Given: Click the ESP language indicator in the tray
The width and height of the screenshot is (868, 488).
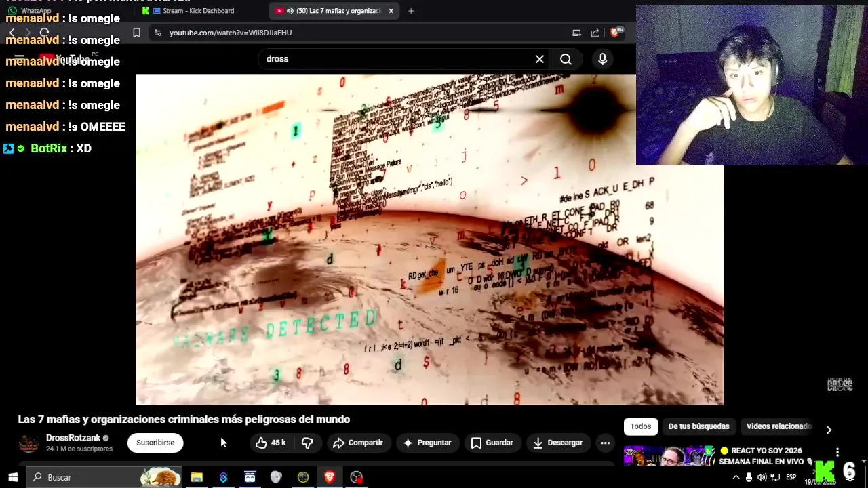Looking at the screenshot, I should (x=791, y=477).
